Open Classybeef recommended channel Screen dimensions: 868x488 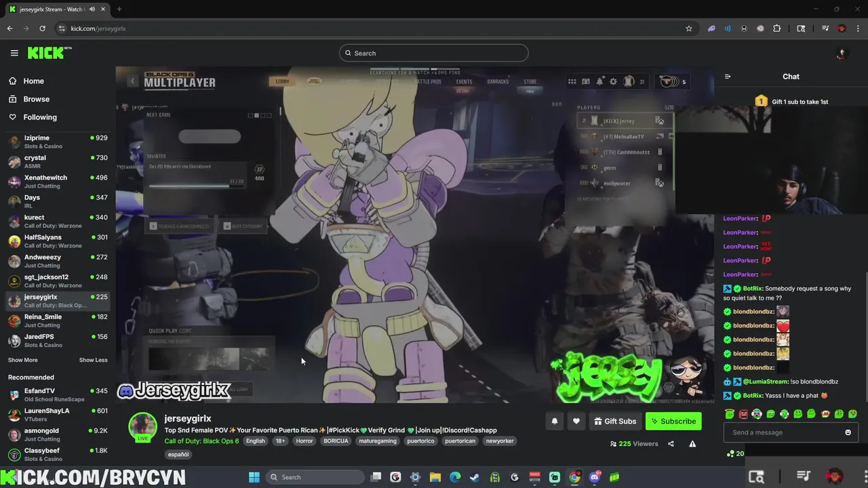58,454
